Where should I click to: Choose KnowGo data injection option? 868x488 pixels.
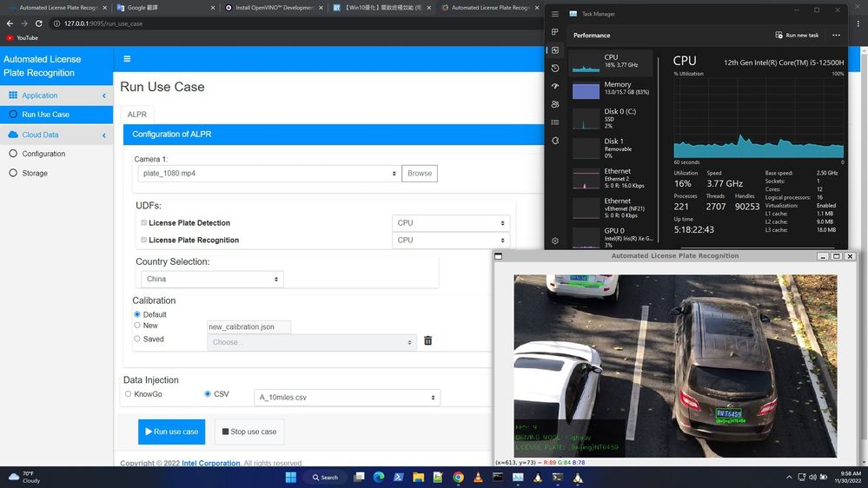[x=129, y=394]
